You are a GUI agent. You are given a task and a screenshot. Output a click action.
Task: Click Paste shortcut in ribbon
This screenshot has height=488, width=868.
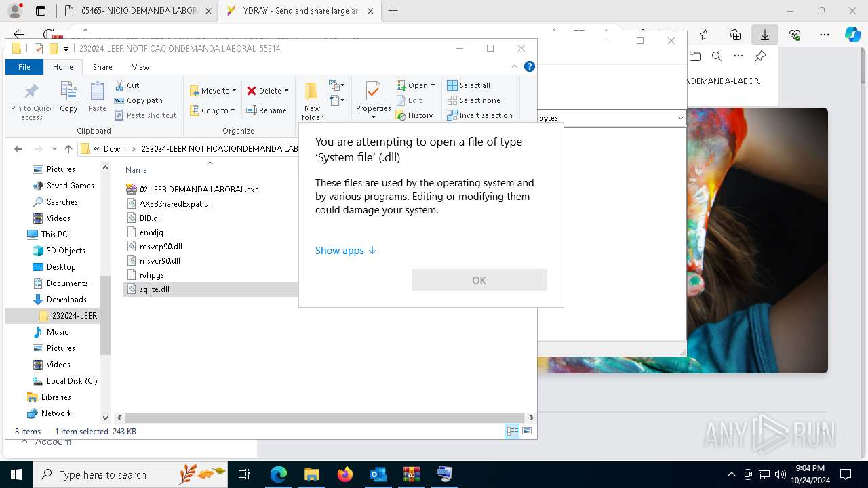[x=145, y=115]
